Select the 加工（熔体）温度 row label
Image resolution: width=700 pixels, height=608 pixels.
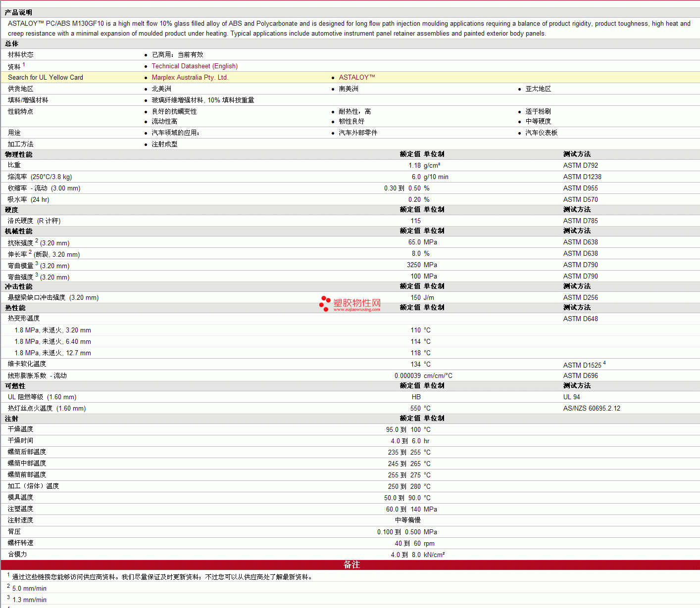tap(33, 486)
